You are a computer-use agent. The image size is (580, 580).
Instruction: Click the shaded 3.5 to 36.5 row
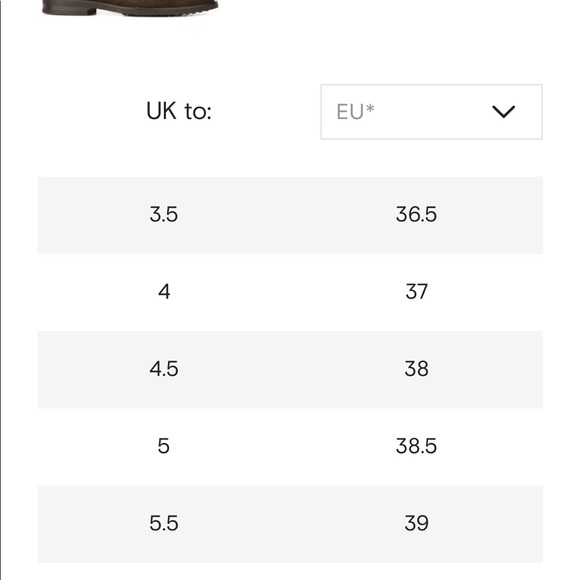(290, 215)
